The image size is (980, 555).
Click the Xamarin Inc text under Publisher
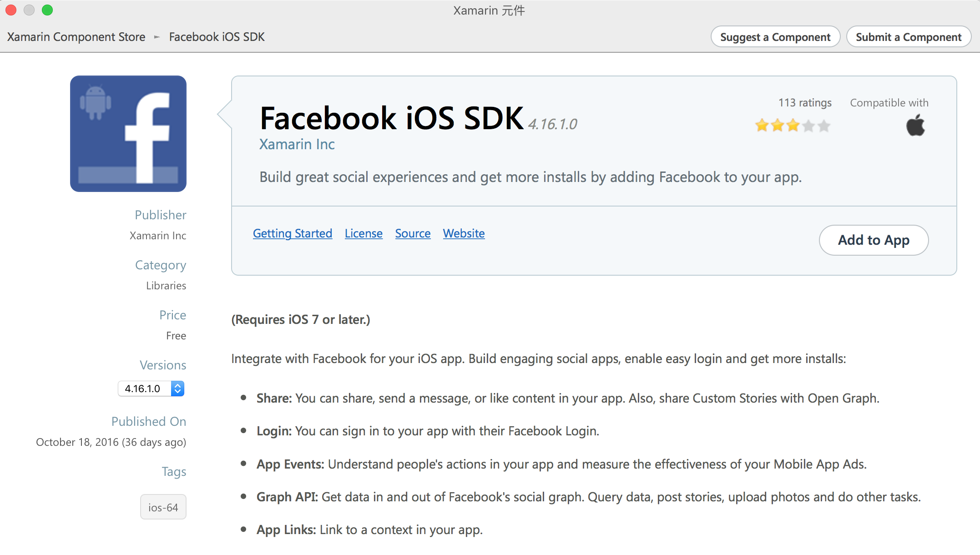point(158,236)
